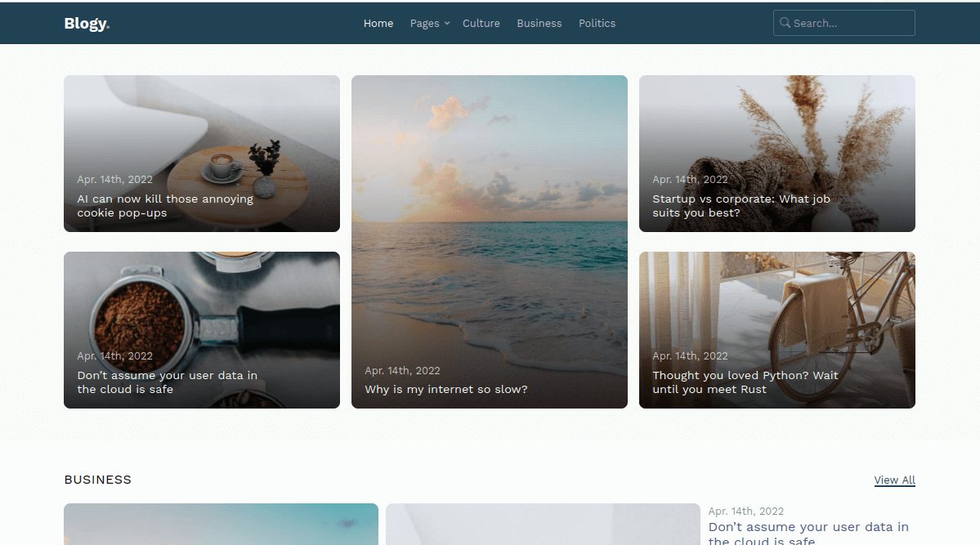Screen dimensions: 980x545
Task: Click the Blogy site logo
Action: [x=85, y=23]
